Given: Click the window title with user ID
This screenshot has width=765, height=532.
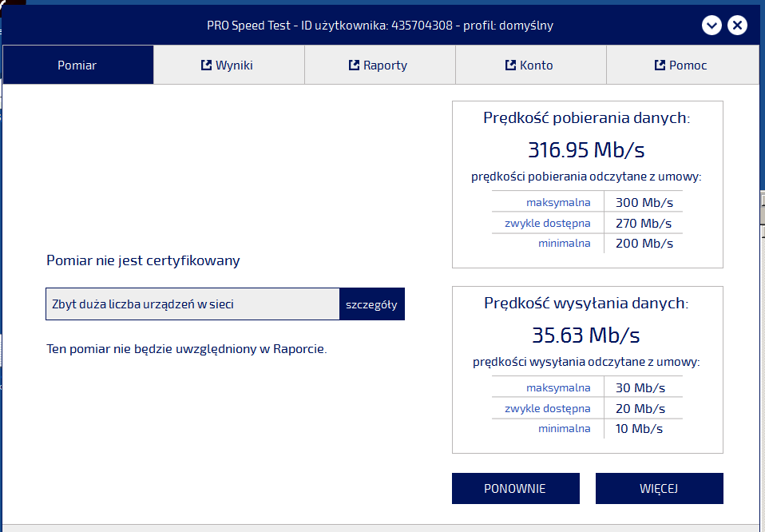Looking at the screenshot, I should [379, 26].
